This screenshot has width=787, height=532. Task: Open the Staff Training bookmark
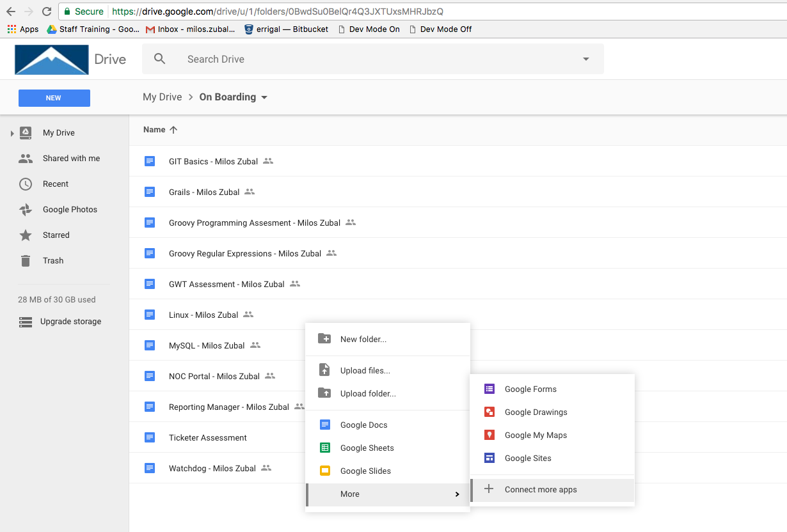pos(93,29)
